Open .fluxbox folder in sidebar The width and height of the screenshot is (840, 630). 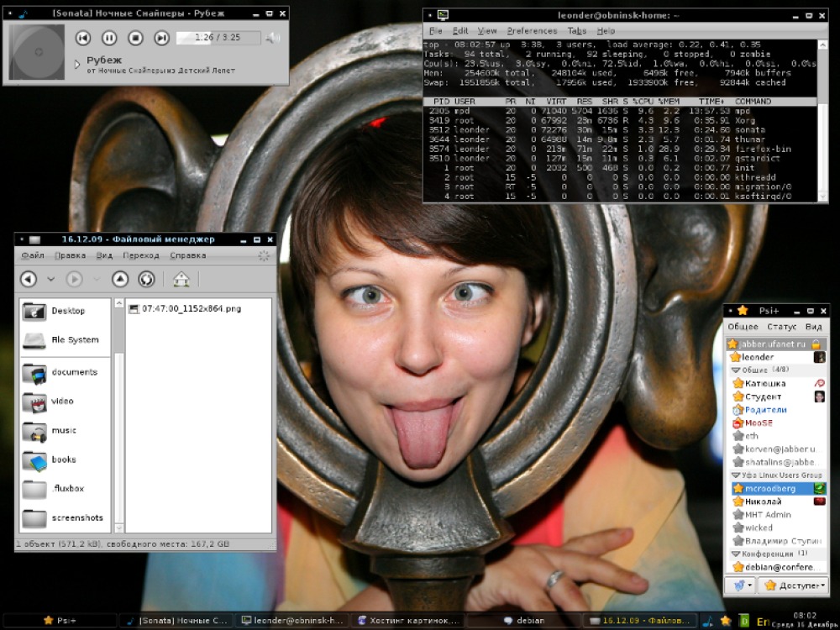click(65, 489)
